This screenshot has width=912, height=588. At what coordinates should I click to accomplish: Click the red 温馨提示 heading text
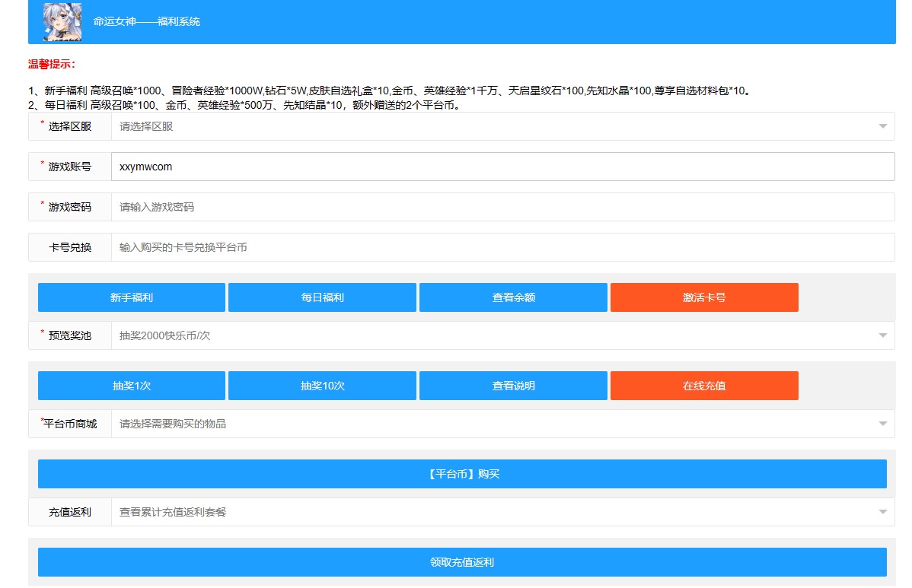[x=52, y=64]
